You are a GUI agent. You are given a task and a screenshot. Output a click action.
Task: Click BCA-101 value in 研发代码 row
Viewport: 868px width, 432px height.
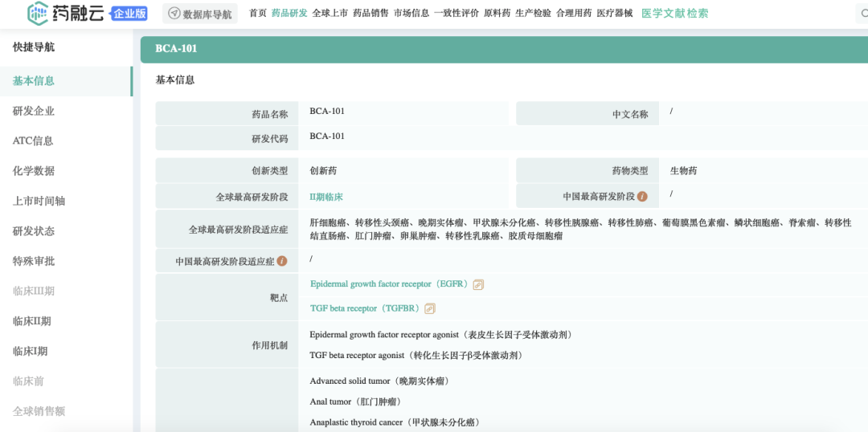click(x=327, y=136)
